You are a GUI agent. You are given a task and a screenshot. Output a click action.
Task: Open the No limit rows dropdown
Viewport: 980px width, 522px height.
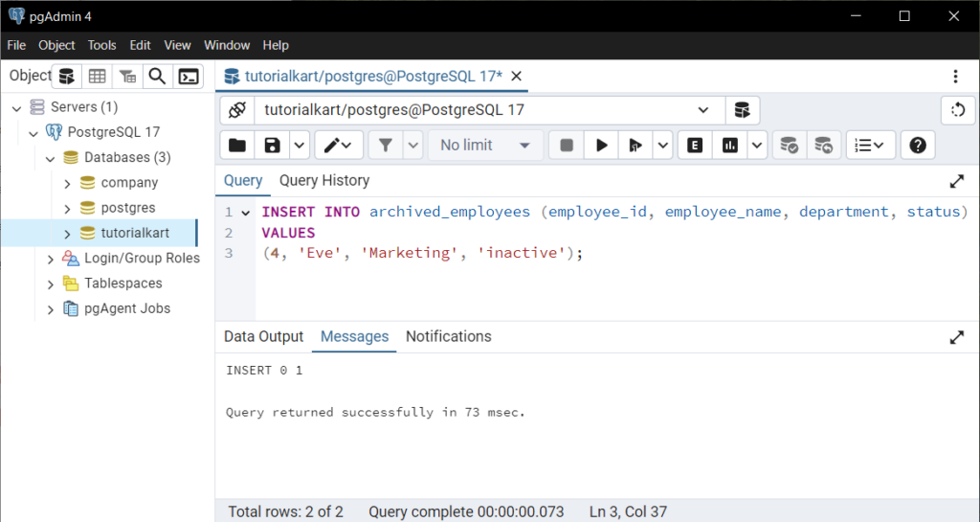[x=485, y=146]
